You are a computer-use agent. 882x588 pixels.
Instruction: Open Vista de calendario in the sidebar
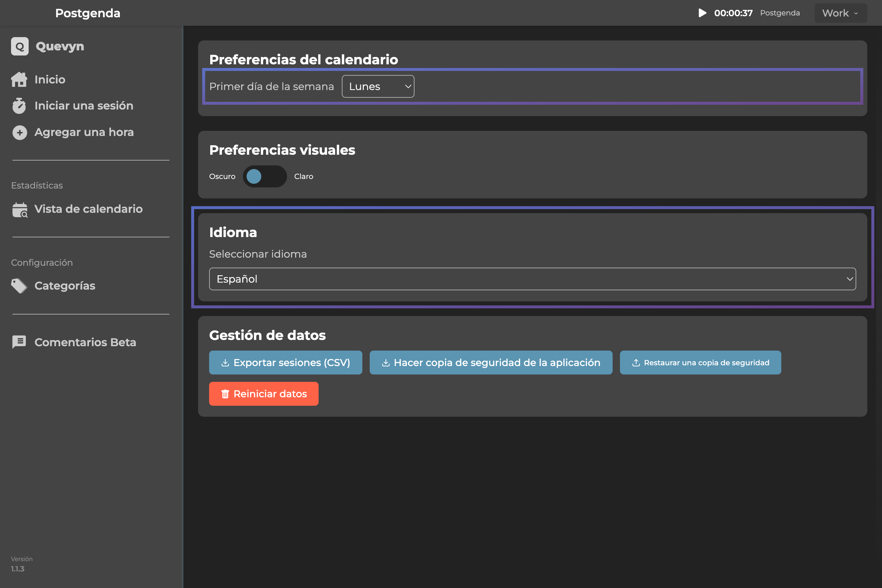tap(89, 209)
